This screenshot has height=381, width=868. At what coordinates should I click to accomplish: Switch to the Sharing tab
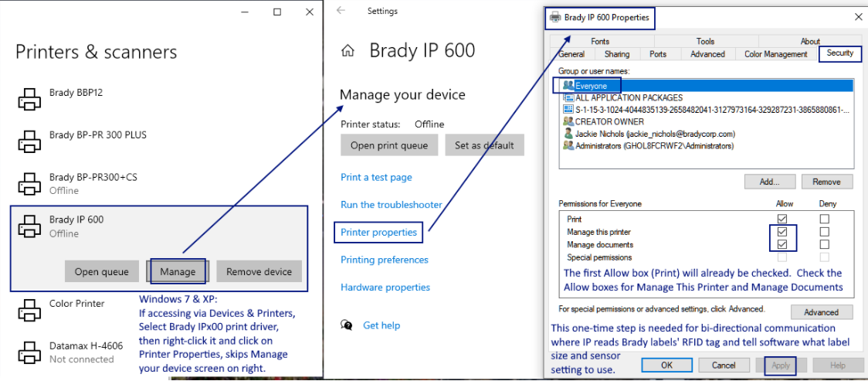point(617,54)
